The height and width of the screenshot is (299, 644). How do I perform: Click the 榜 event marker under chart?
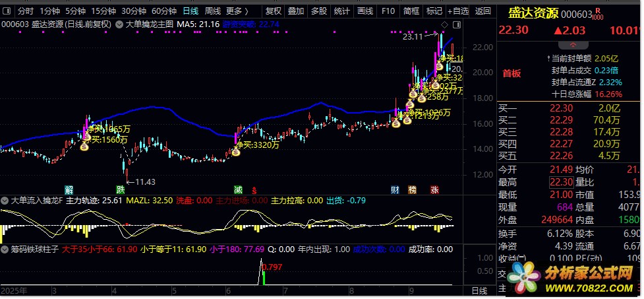412,190
